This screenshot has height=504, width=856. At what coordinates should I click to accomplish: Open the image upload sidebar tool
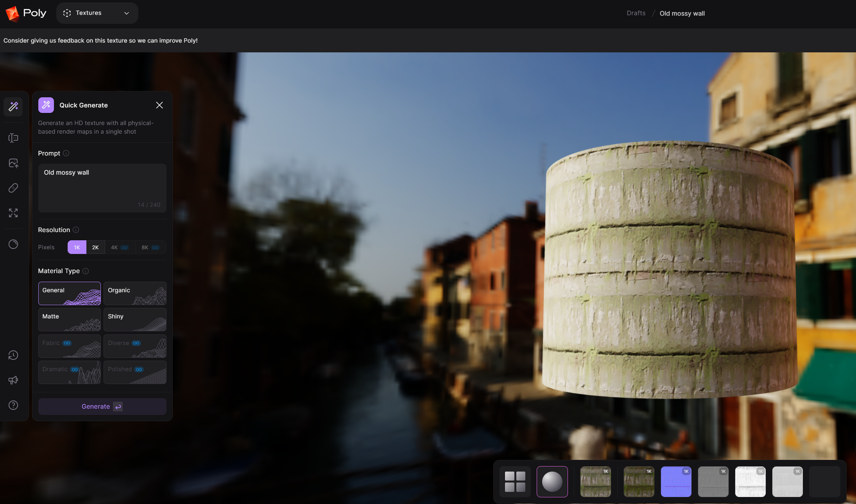pos(13,163)
